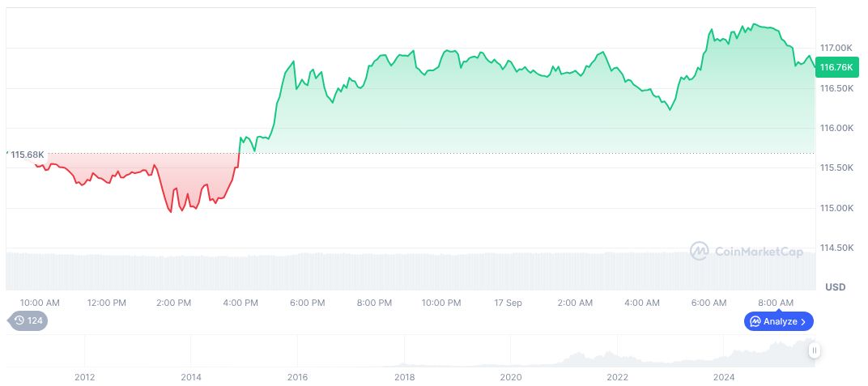Viewport: 868px width, 386px height.
Task: Click the 8:00 PM time axis label
Action: click(374, 303)
